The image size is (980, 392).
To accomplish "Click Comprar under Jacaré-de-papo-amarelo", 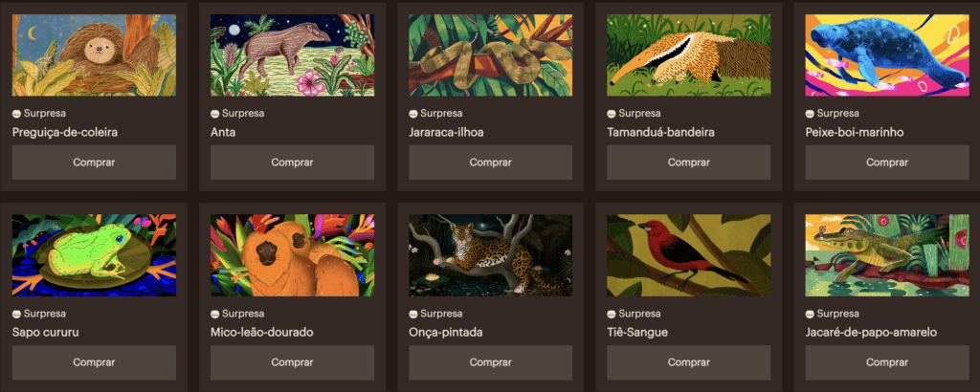I will coord(887,362).
